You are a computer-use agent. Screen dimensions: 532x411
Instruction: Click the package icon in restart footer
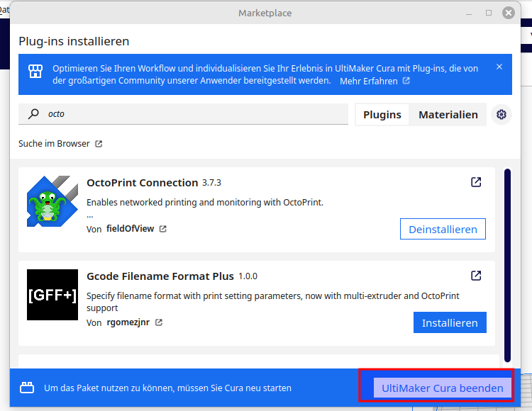pyautogui.click(x=27, y=388)
